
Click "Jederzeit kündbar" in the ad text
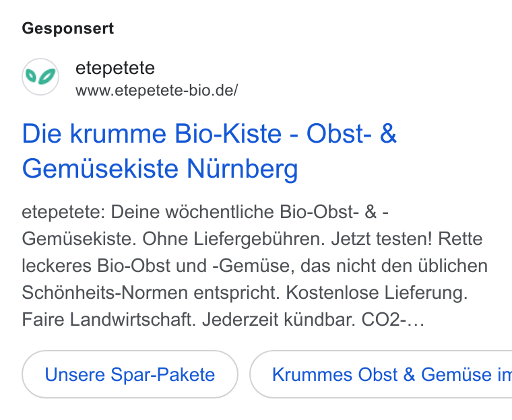point(279,319)
